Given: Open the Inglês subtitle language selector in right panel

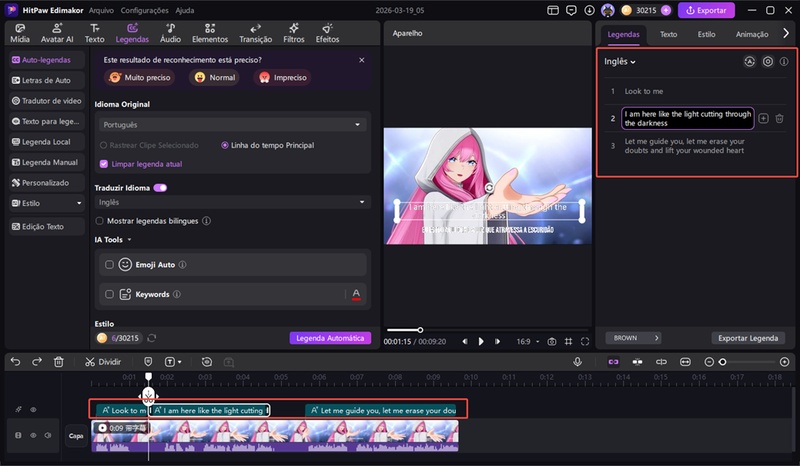Looking at the screenshot, I should (620, 61).
